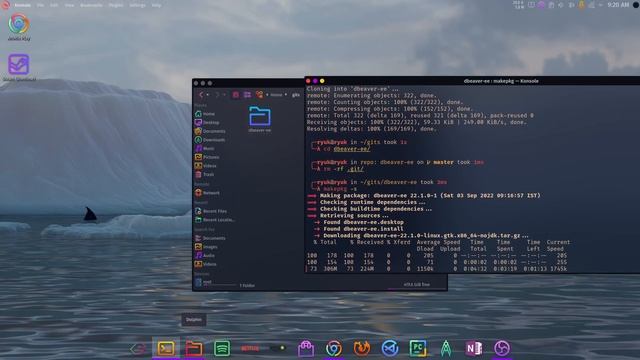The height and width of the screenshot is (360, 640).
Task: Click the gits breadcrumb in Dolphin path bar
Action: [x=296, y=95]
